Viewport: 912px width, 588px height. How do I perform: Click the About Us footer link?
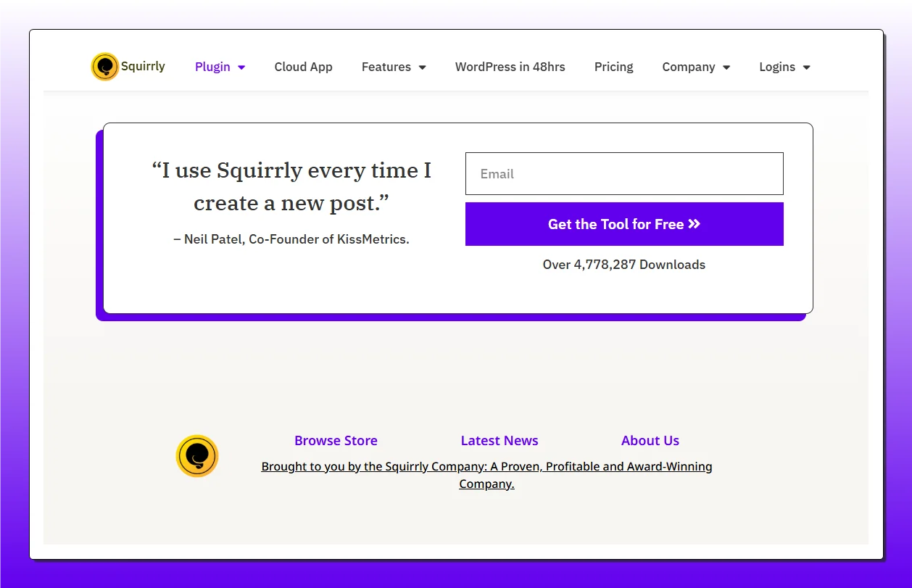click(650, 441)
